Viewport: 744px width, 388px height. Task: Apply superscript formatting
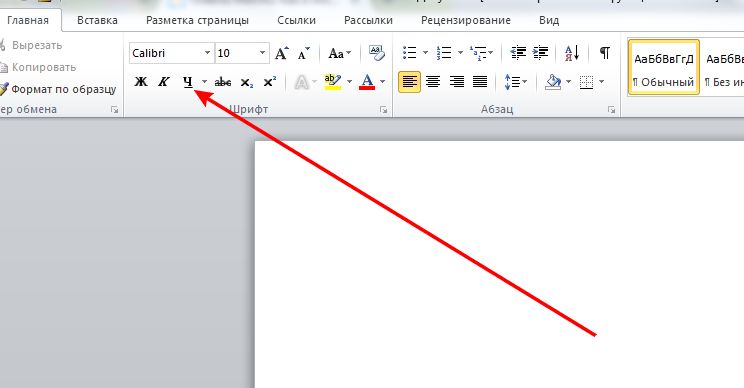(270, 82)
